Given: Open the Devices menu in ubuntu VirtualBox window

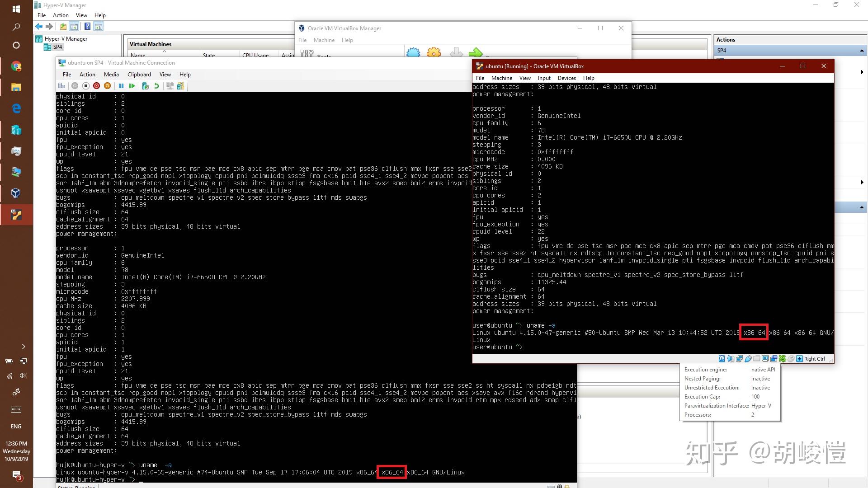Looking at the screenshot, I should [567, 78].
